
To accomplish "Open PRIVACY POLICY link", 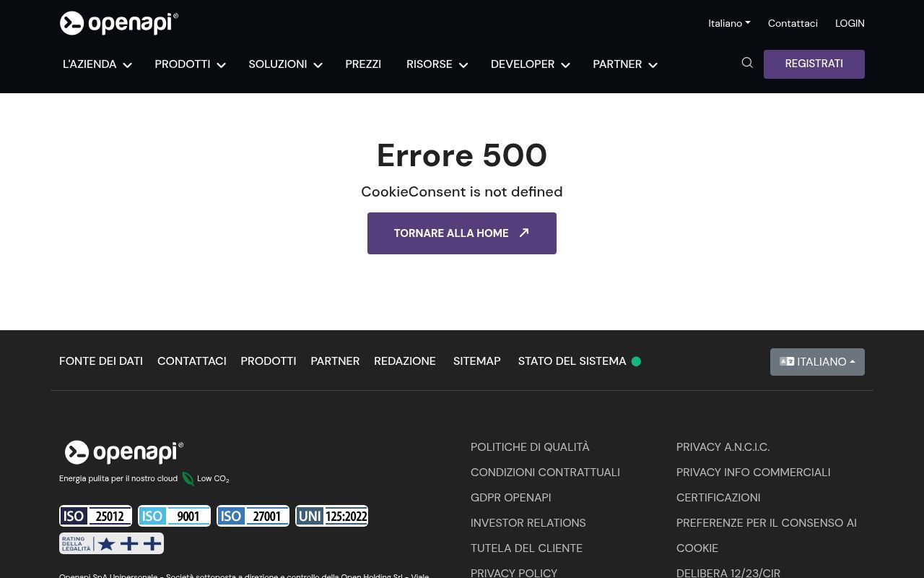I will 514,573.
